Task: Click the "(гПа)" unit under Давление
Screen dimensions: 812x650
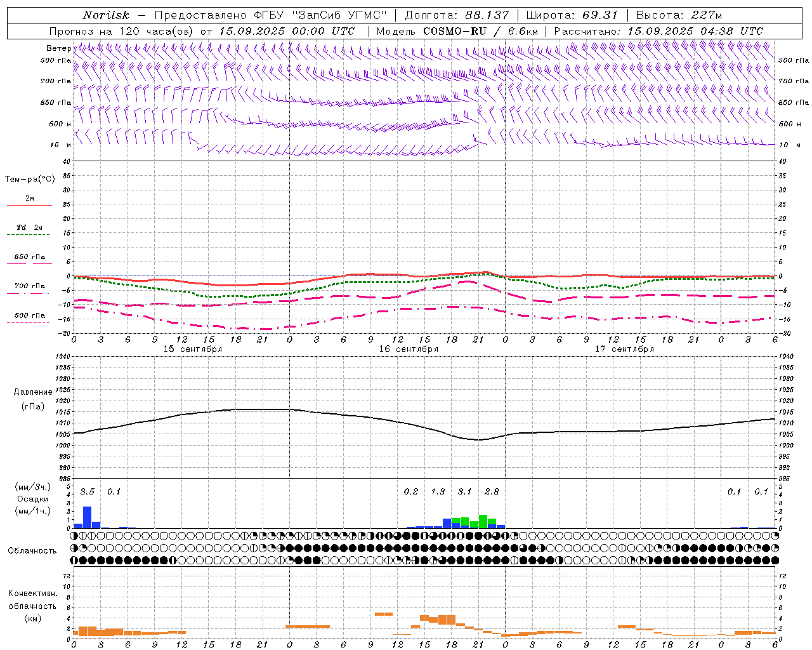Action: (33, 407)
